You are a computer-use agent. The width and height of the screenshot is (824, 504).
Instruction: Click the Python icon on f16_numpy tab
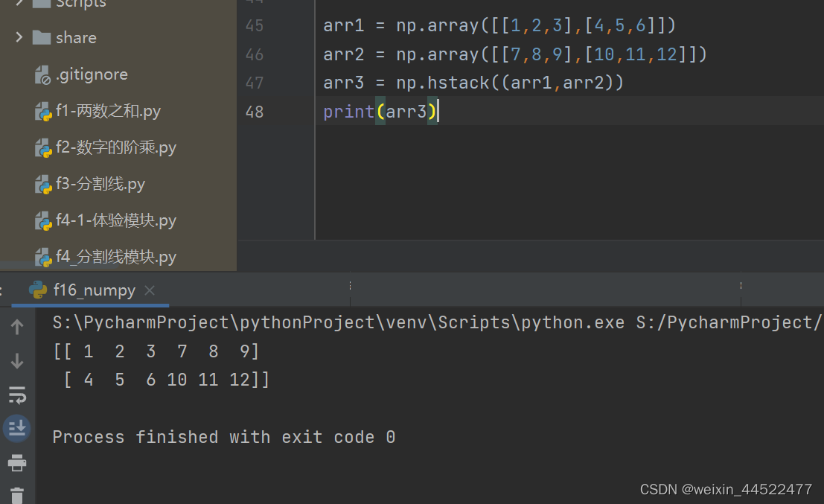pos(38,290)
